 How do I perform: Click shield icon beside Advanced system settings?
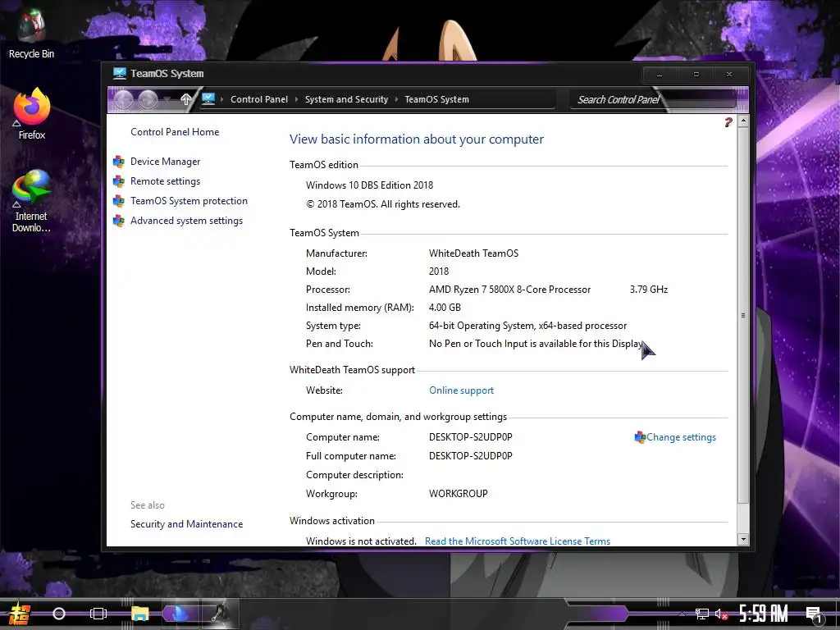(x=119, y=221)
